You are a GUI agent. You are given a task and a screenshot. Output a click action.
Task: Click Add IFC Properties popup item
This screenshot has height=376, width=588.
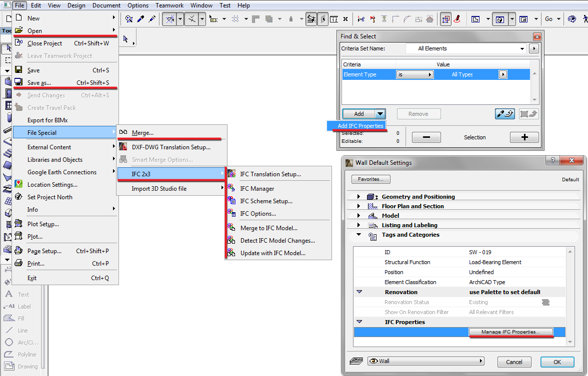tap(356, 126)
